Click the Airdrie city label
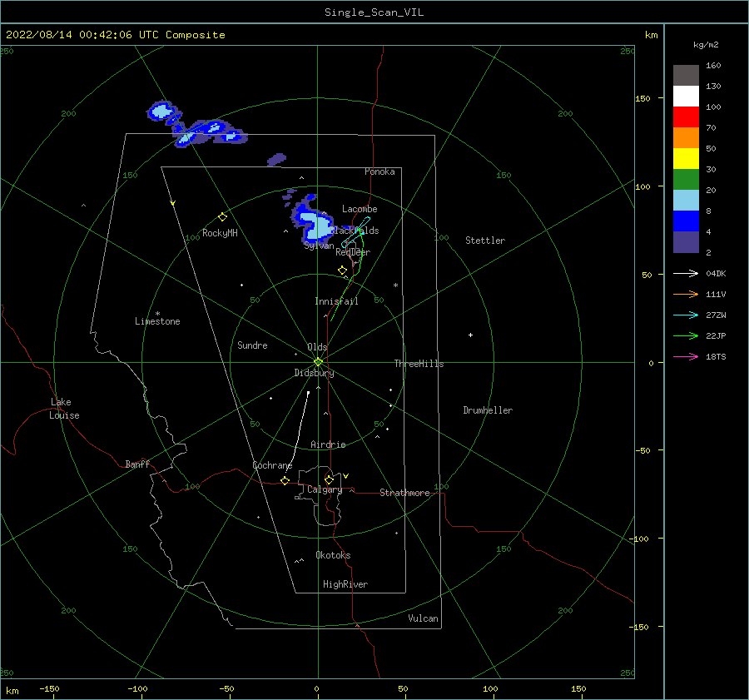This screenshot has width=749, height=700. click(x=328, y=444)
